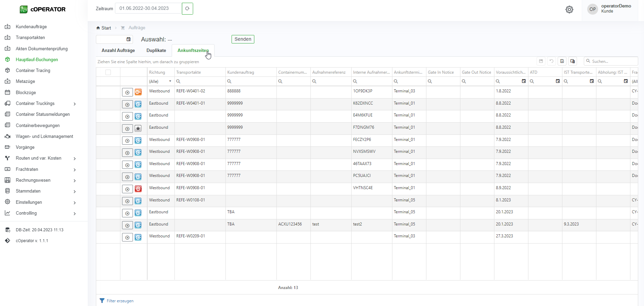
Task: Open the Richtung (Alle) filter dropdown
Action: click(170, 81)
